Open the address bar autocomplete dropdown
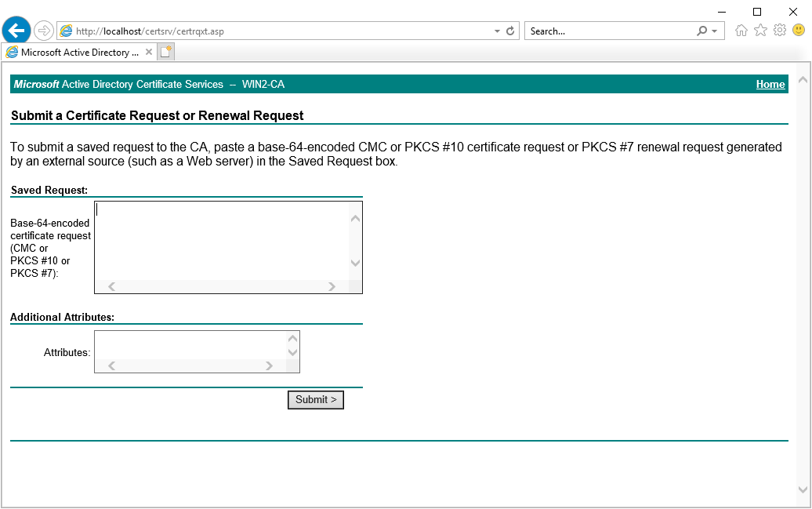This screenshot has width=812, height=509. tap(497, 31)
